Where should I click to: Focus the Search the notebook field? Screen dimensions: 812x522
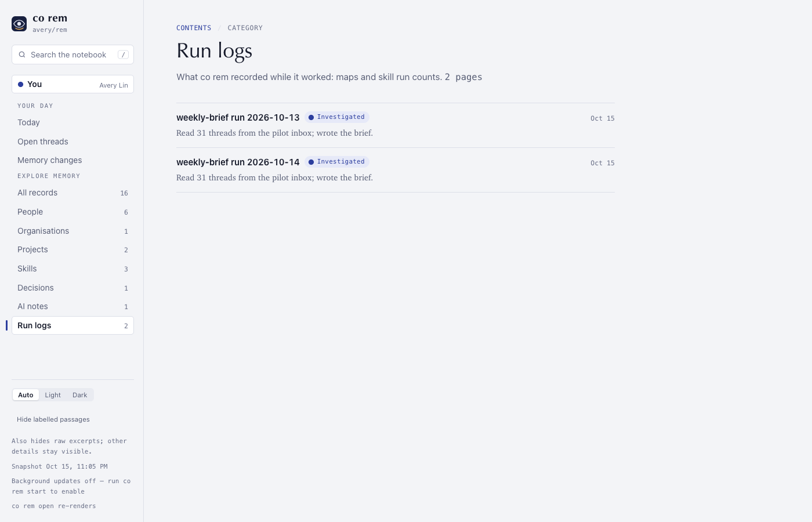pos(72,55)
